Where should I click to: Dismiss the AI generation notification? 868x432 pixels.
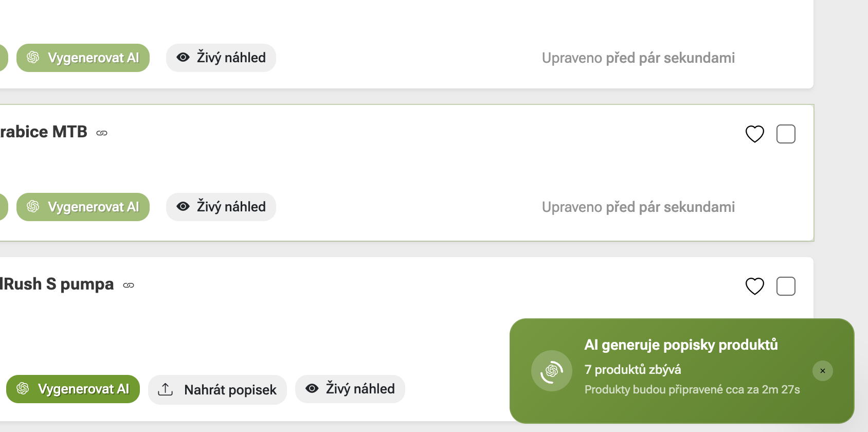tap(822, 371)
